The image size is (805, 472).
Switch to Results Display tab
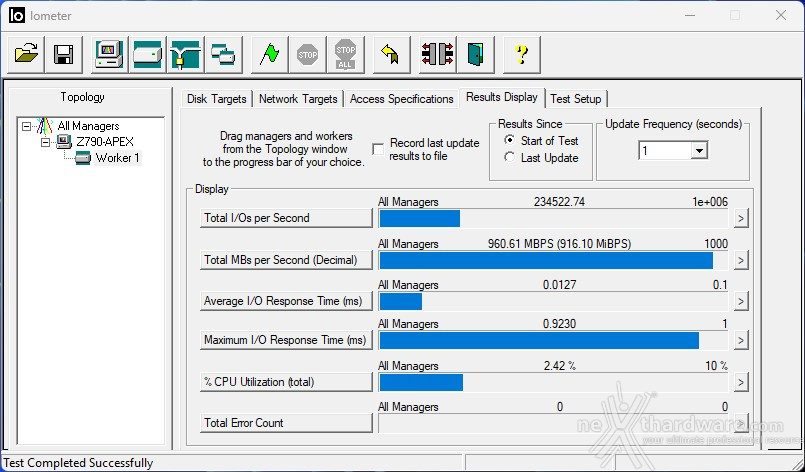coord(502,97)
